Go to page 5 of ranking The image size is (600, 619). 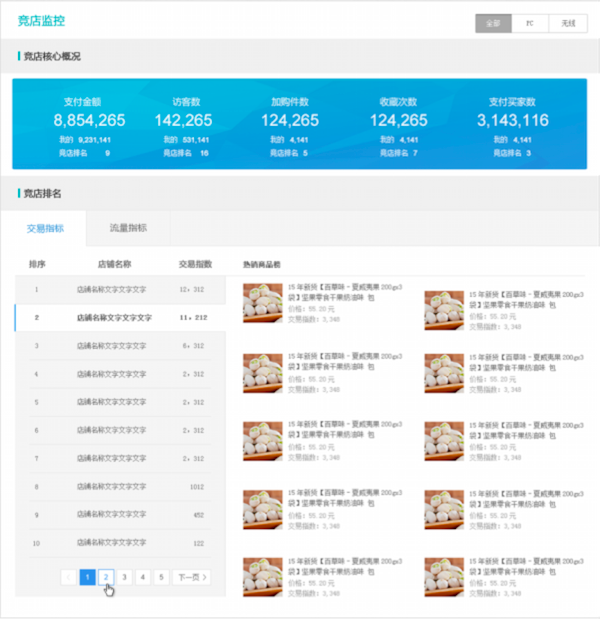pos(161,577)
